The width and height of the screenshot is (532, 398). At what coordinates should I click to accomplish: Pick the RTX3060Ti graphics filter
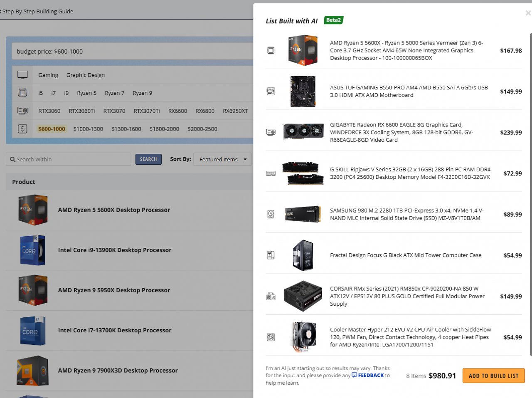click(81, 111)
